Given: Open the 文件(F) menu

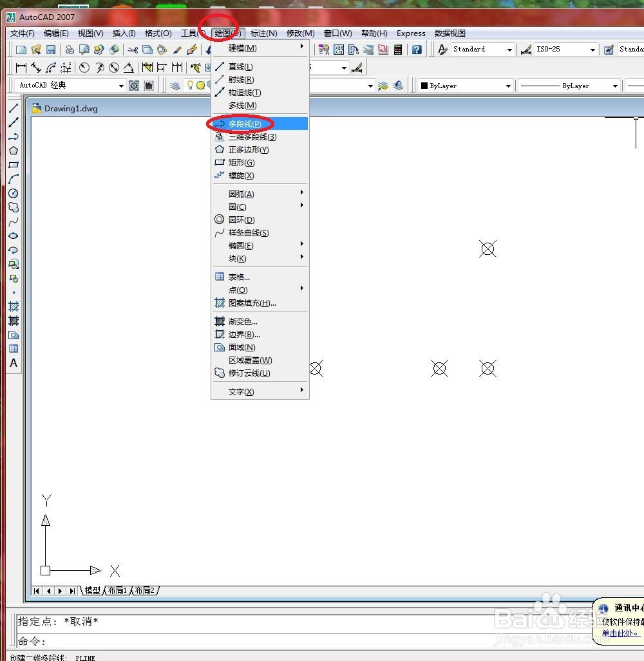Looking at the screenshot, I should click(x=23, y=33).
